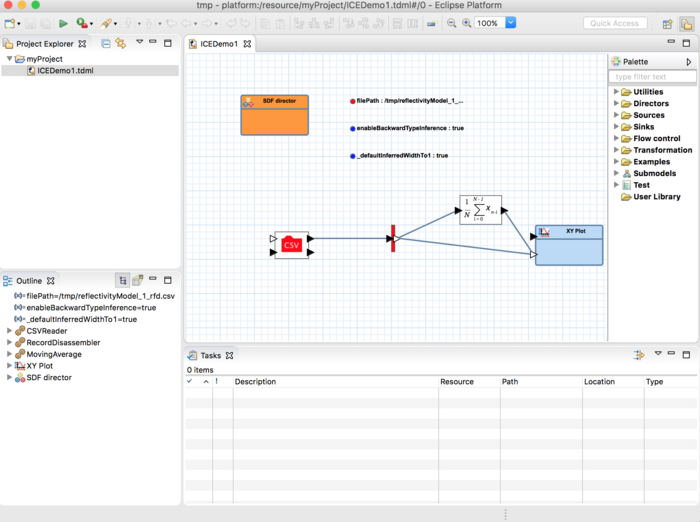Image resolution: width=700 pixels, height=522 pixels.
Task: Click the Zoom Out magnifier icon
Action: 451,23
